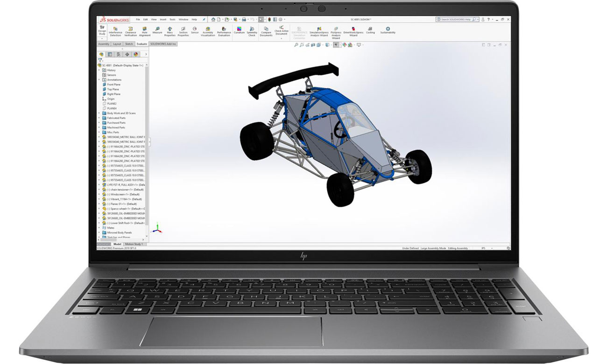Open the Sustainability tool
The width and height of the screenshot is (607, 364).
coord(388,30)
